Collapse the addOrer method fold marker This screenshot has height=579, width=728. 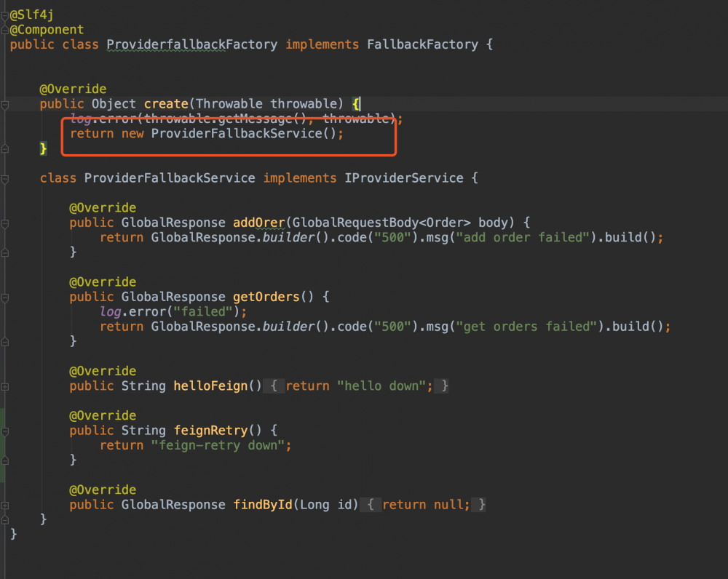click(x=5, y=223)
